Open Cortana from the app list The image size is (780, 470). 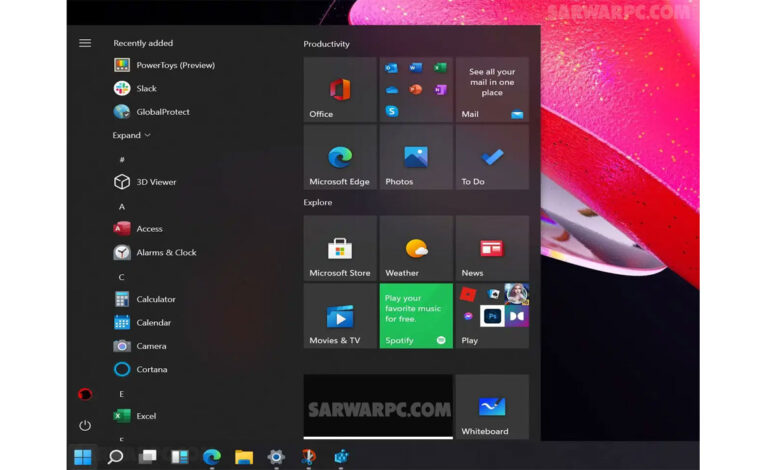(141, 370)
